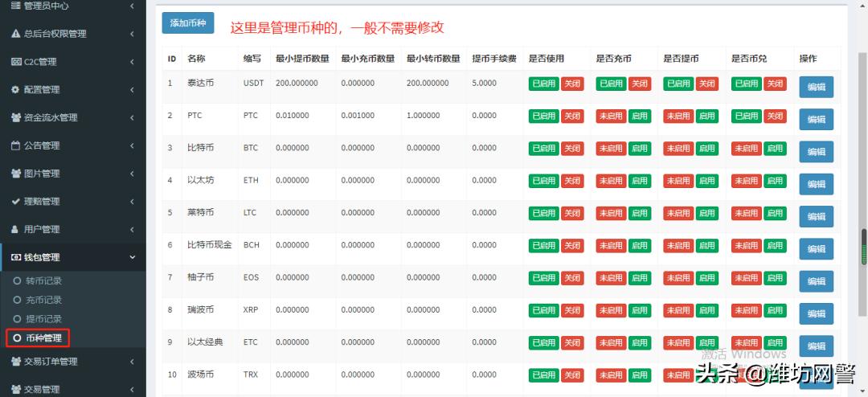
Task: Click the 以太经典 name cell
Action: pyautogui.click(x=205, y=342)
